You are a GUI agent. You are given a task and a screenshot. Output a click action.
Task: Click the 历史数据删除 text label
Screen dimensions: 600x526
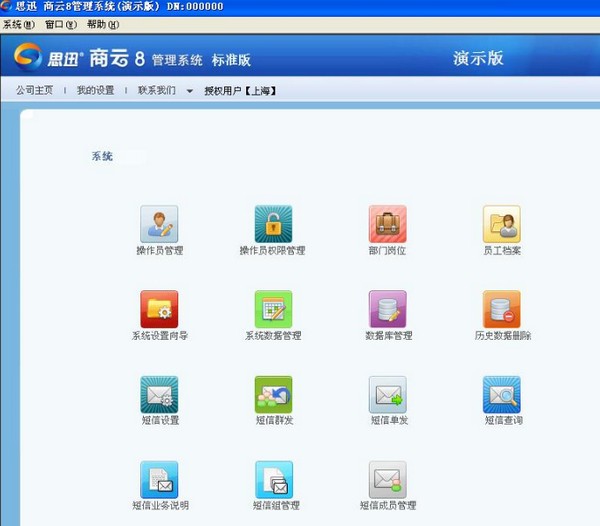click(503, 335)
